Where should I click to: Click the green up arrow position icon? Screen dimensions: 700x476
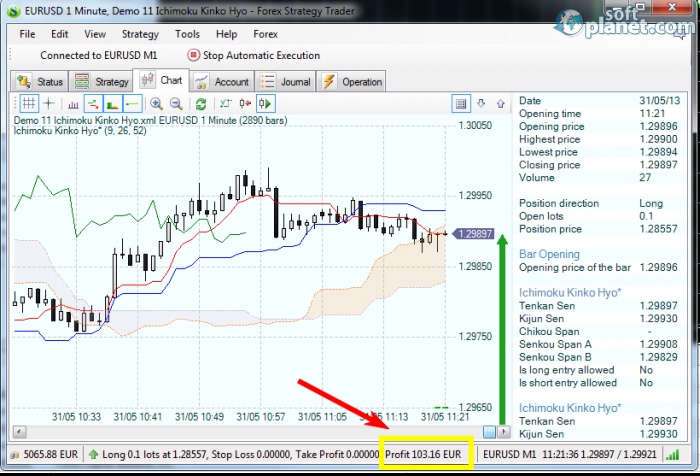point(93,455)
